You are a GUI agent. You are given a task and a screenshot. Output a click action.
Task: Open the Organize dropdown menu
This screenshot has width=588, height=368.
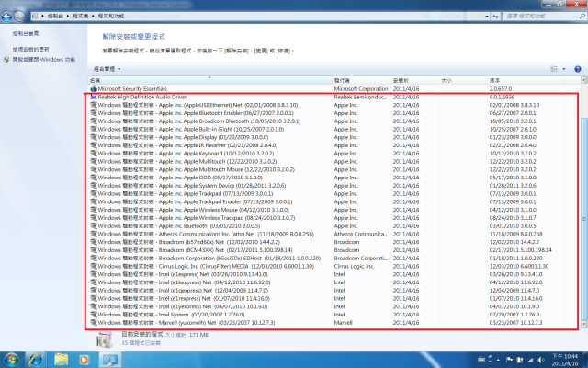pos(107,69)
